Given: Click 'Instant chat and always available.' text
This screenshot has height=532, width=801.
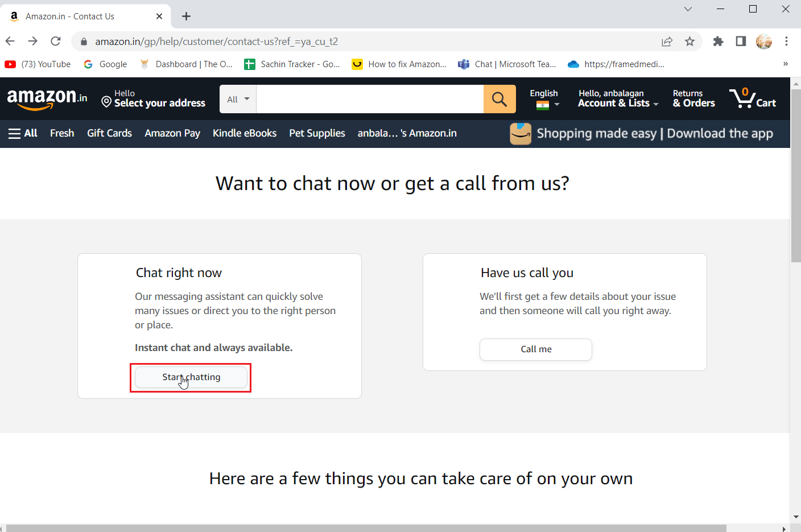Looking at the screenshot, I should (213, 348).
